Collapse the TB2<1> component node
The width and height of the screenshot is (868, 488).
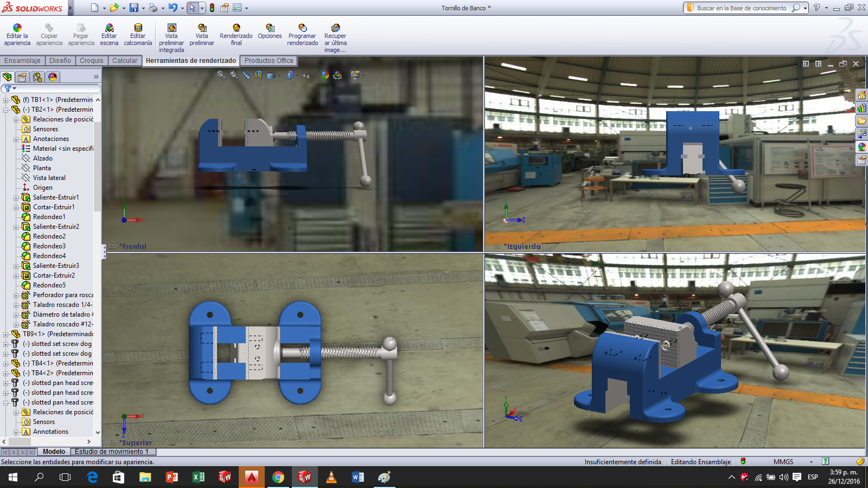5,110
